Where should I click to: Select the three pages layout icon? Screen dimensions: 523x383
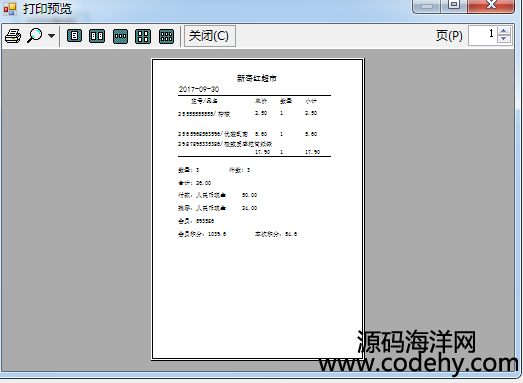(x=120, y=36)
